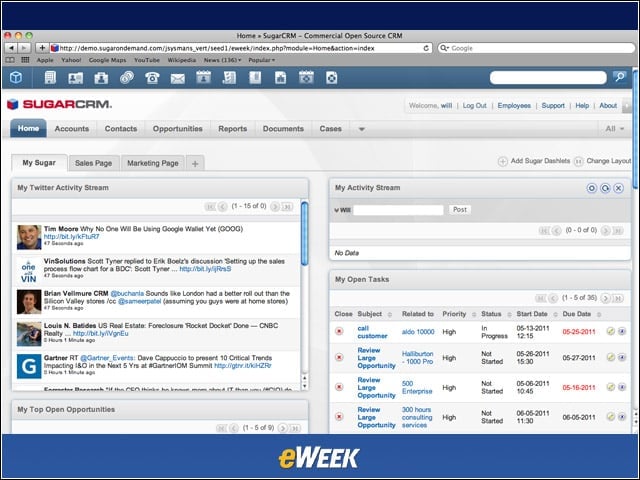This screenshot has width=640, height=480.
Task: Go to next page of My Open Tasks
Action: coord(606,298)
